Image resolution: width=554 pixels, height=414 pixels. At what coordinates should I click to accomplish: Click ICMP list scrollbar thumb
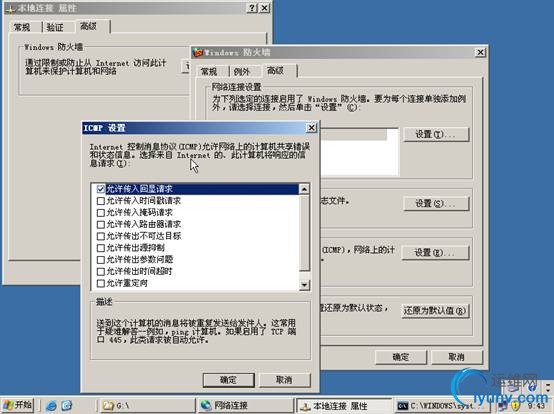coord(304,233)
